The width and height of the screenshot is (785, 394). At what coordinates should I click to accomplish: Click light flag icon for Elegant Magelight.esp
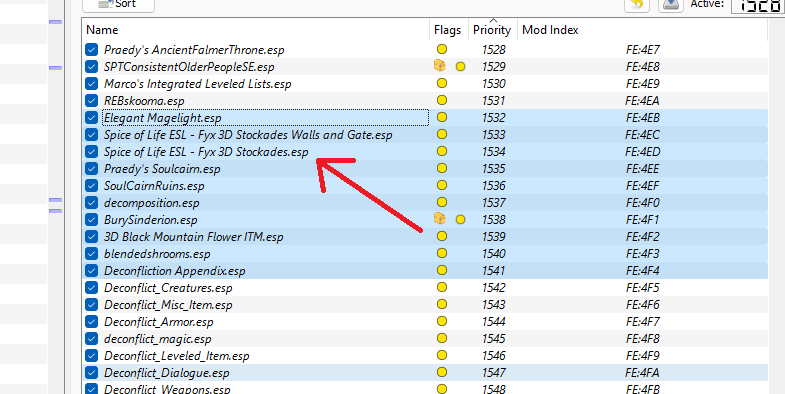coord(442,117)
